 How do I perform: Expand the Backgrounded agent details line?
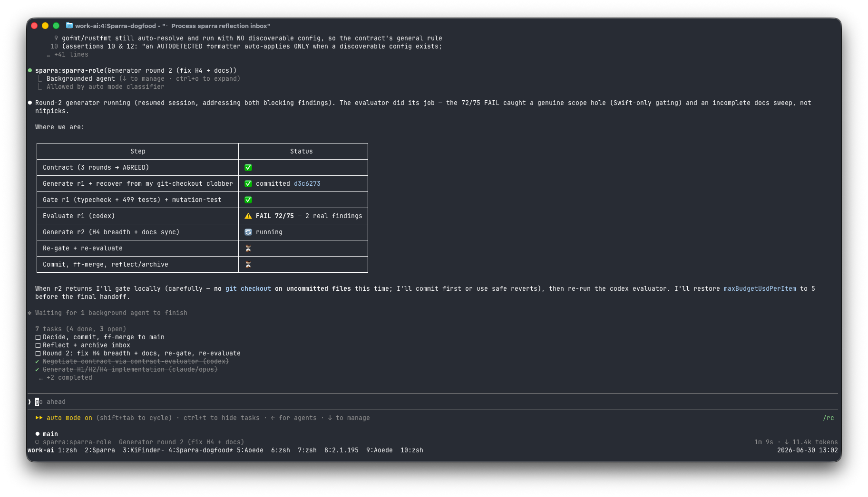(143, 78)
